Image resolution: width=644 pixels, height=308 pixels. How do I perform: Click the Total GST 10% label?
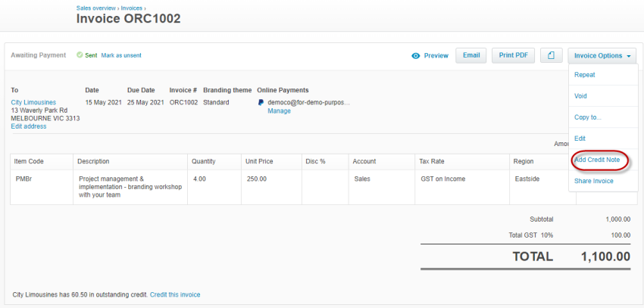pyautogui.click(x=531, y=235)
